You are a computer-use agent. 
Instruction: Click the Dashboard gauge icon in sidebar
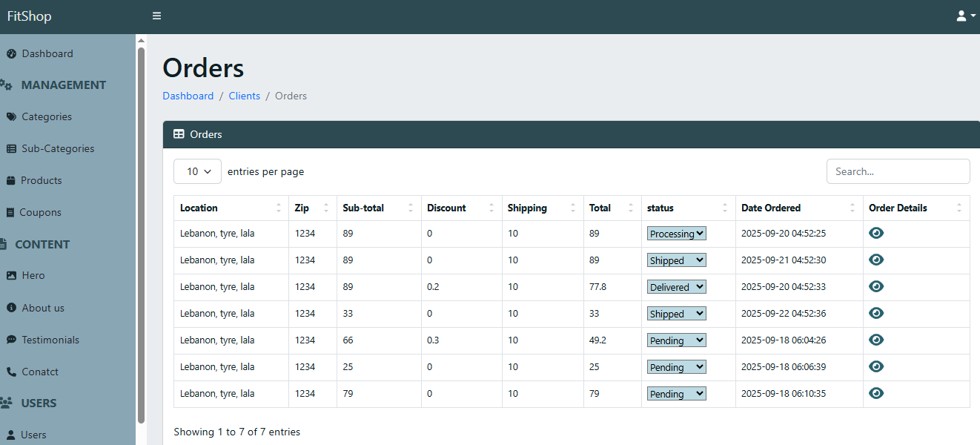(11, 53)
